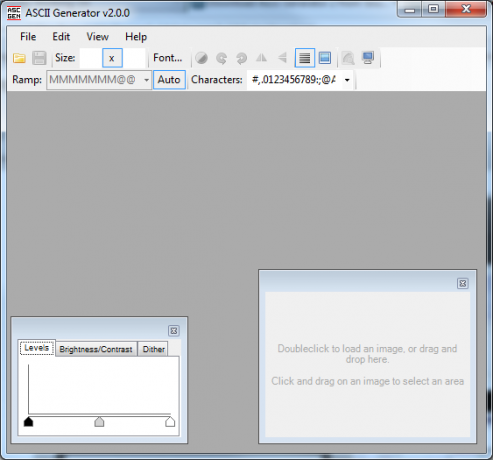The height and width of the screenshot is (460, 493).
Task: Toggle the Auto ramp button
Action: coord(169,80)
